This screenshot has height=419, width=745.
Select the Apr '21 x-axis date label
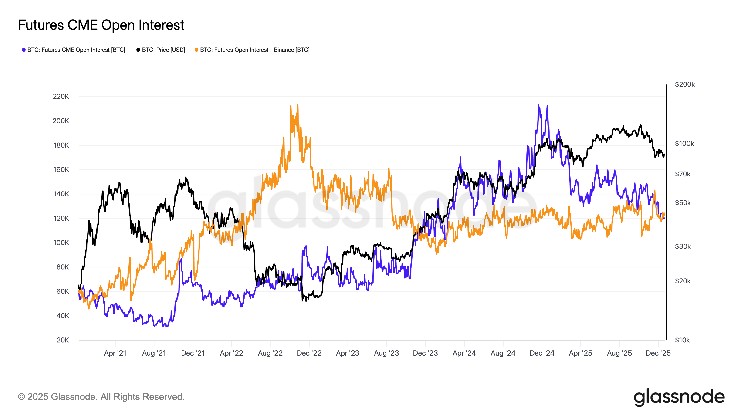point(115,353)
